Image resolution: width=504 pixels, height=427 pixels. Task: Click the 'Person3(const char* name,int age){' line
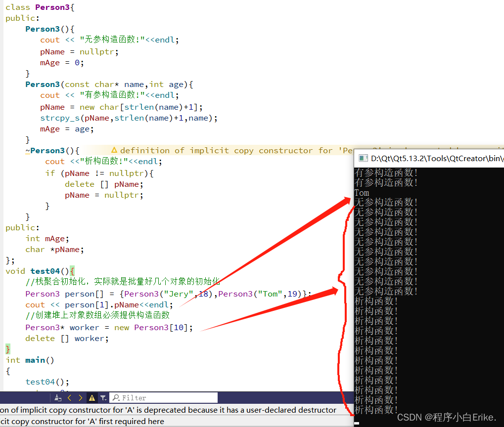pyautogui.click(x=109, y=84)
